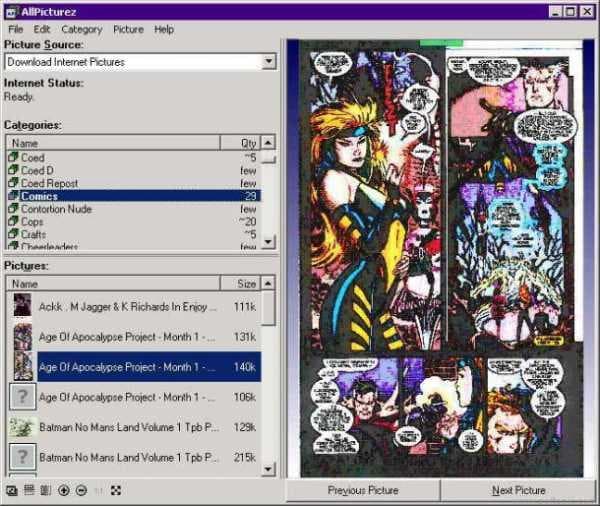600x506 pixels.
Task: Click Pictures list scrollbar thumb
Action: pyautogui.click(x=268, y=308)
